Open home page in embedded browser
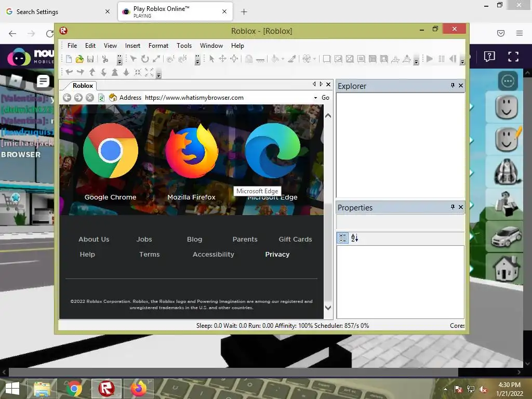The image size is (532, 399). (x=113, y=98)
